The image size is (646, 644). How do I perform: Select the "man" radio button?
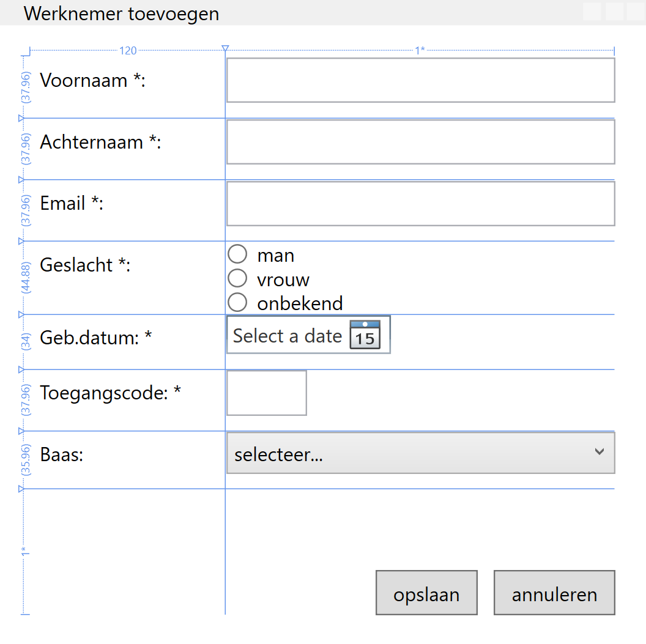point(237,254)
